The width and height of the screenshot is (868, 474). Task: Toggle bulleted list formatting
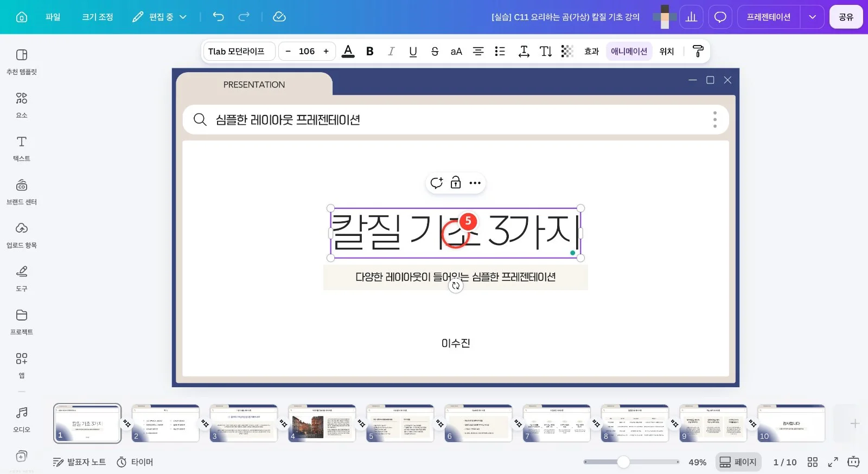(x=500, y=52)
